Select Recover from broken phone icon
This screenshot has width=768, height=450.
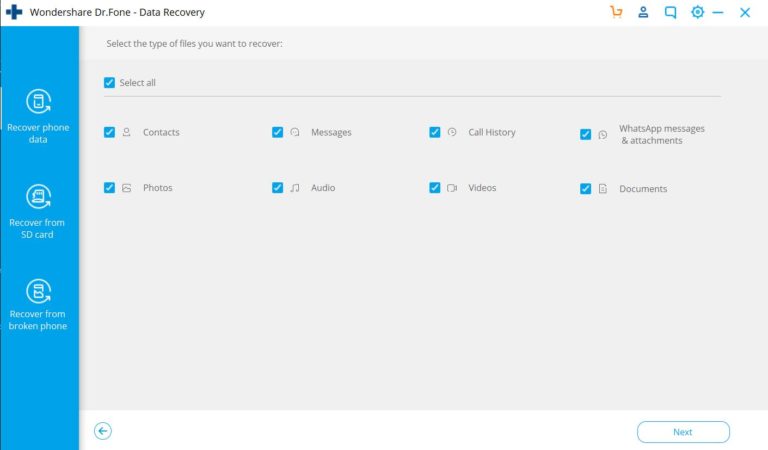click(x=38, y=291)
